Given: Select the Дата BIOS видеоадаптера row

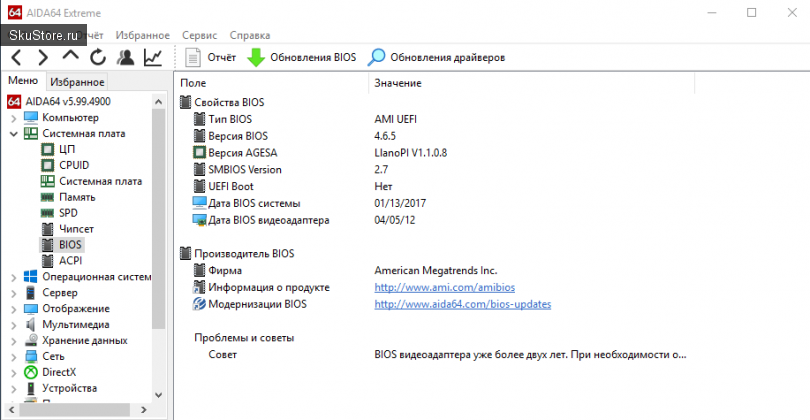Looking at the screenshot, I should point(437,220).
